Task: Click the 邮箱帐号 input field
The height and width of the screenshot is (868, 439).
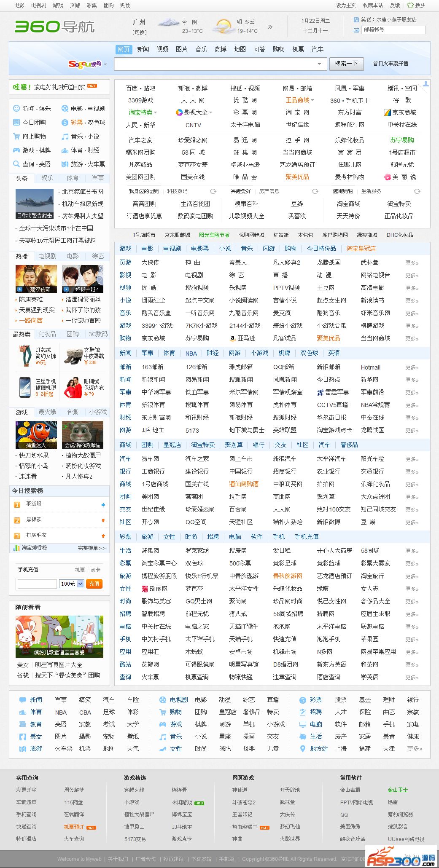Action: [x=393, y=30]
